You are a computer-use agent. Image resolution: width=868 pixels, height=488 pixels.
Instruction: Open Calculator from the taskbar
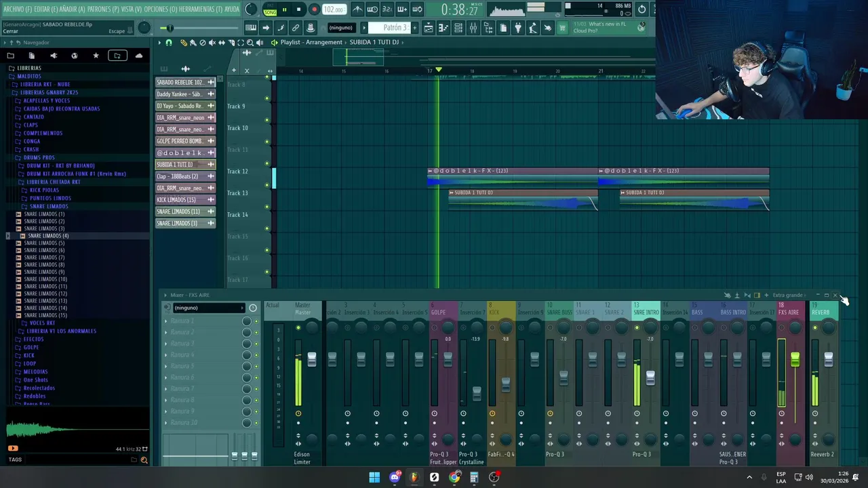pyautogui.click(x=474, y=477)
